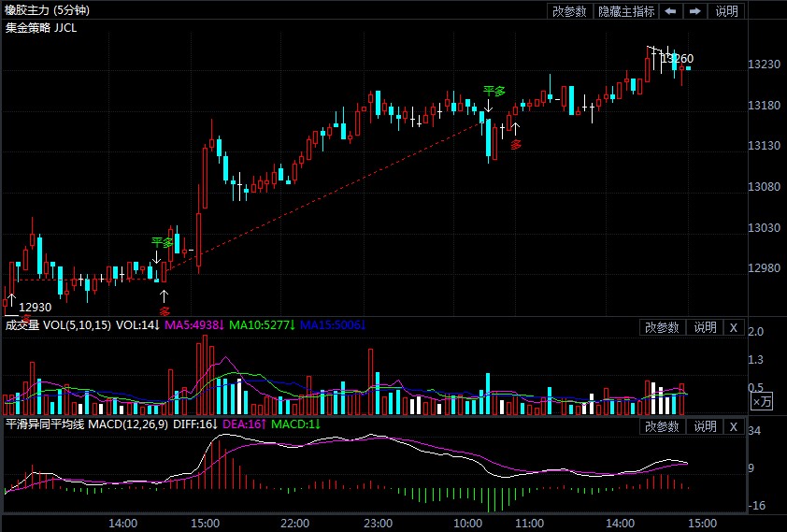Click the 13080 price axis label

(764, 187)
